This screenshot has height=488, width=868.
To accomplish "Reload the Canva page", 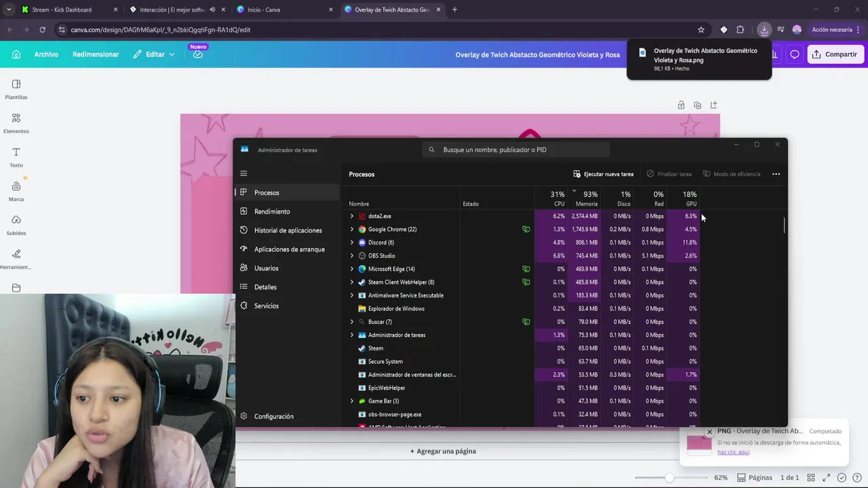I will 42,30.
